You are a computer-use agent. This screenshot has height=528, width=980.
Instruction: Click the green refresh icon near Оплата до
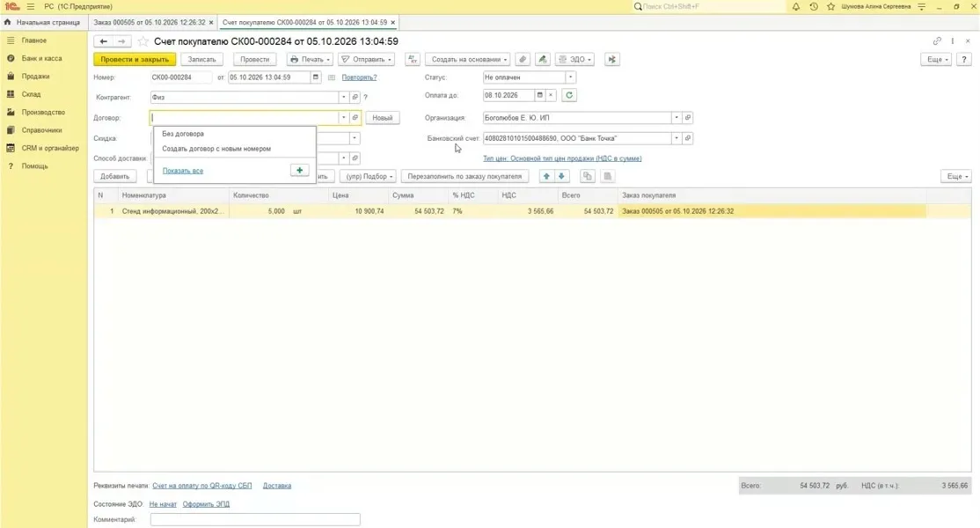coord(569,96)
